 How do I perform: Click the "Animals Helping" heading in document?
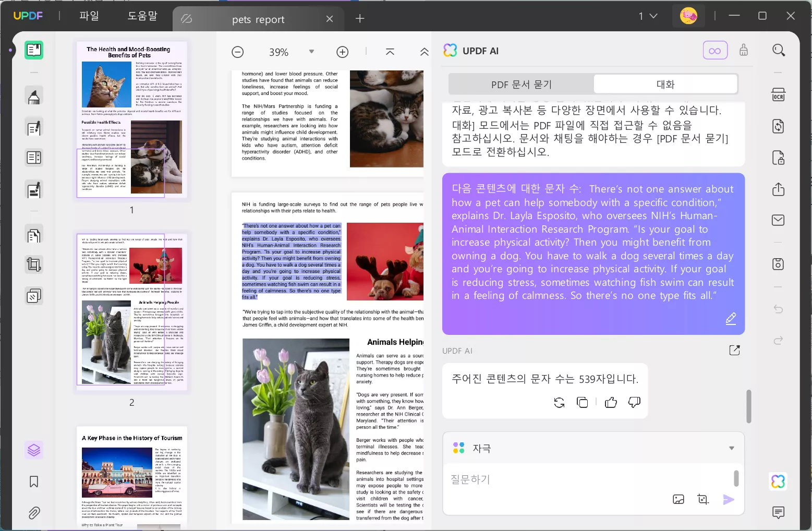[395, 342]
